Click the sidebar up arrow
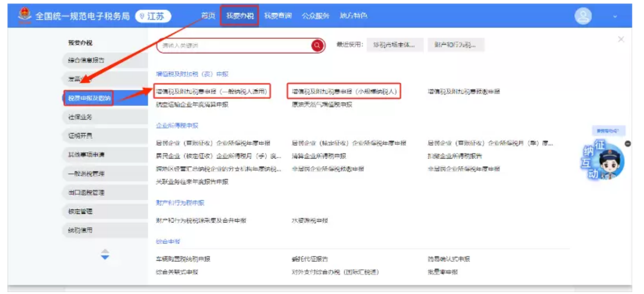The width and height of the screenshot is (644, 294). (105, 251)
